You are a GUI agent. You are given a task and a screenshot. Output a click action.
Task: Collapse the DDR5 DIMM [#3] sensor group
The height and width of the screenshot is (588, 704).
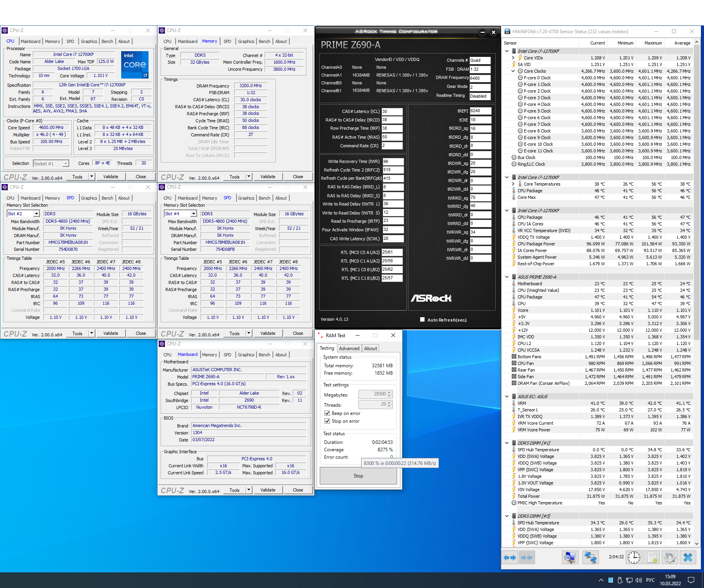coord(507,516)
